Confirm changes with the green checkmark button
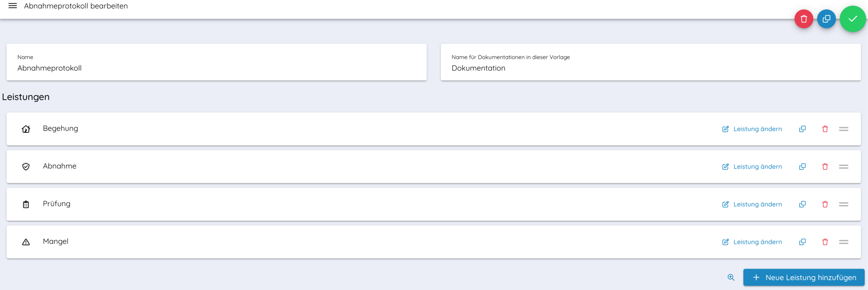868x290 pixels. 852,19
